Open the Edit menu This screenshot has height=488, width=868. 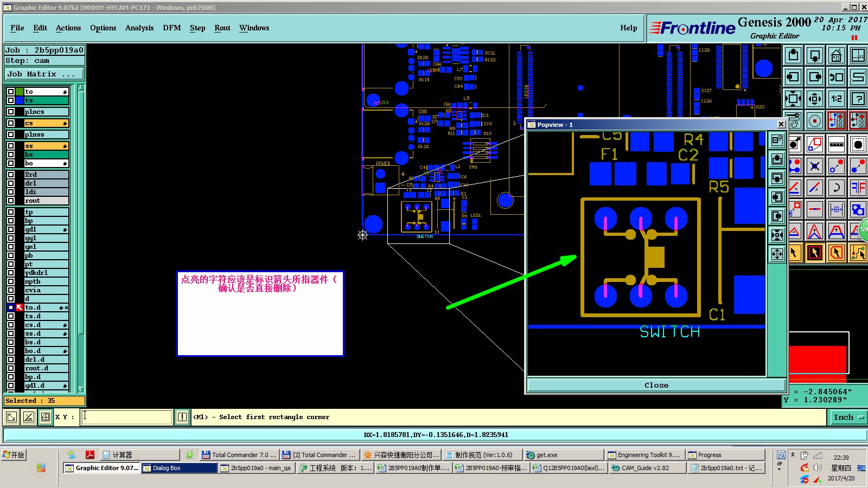click(40, 28)
